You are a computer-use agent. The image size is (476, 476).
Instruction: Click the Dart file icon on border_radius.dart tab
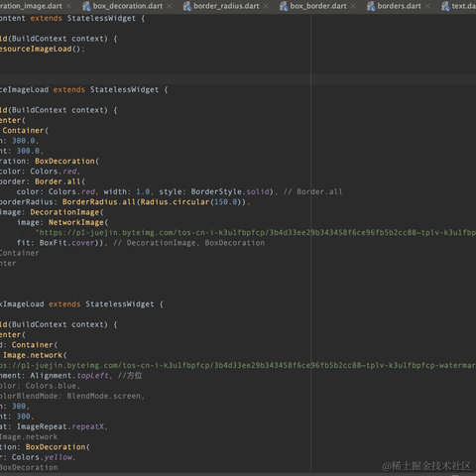click(x=187, y=6)
